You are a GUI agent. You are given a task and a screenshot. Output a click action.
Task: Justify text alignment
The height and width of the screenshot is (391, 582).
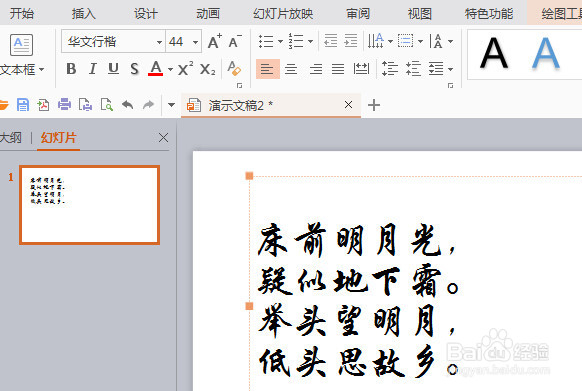click(x=338, y=69)
